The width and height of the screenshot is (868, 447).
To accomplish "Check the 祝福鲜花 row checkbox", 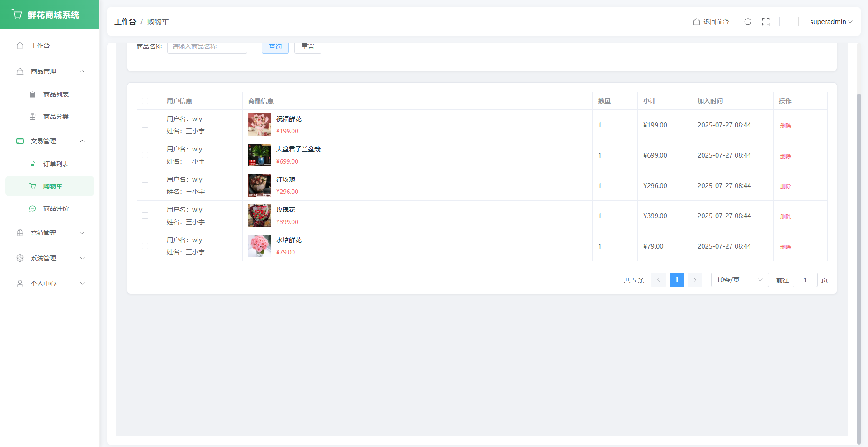I will coord(145,125).
